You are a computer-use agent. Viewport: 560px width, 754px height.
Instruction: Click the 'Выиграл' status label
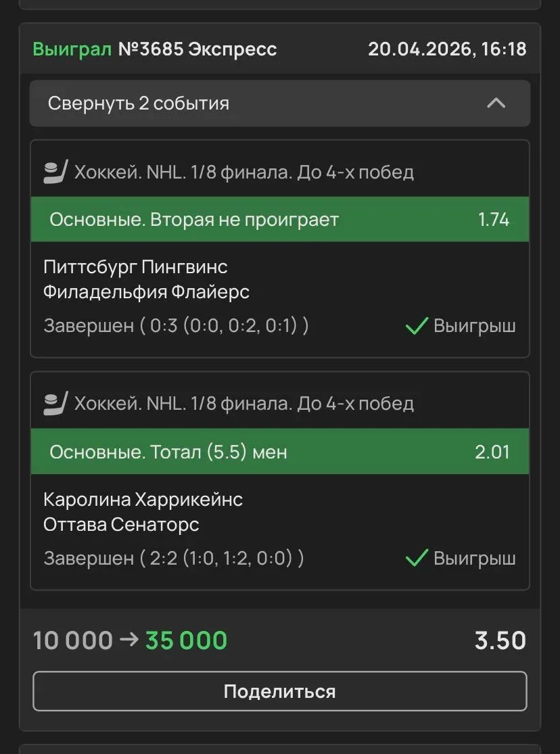click(x=72, y=49)
